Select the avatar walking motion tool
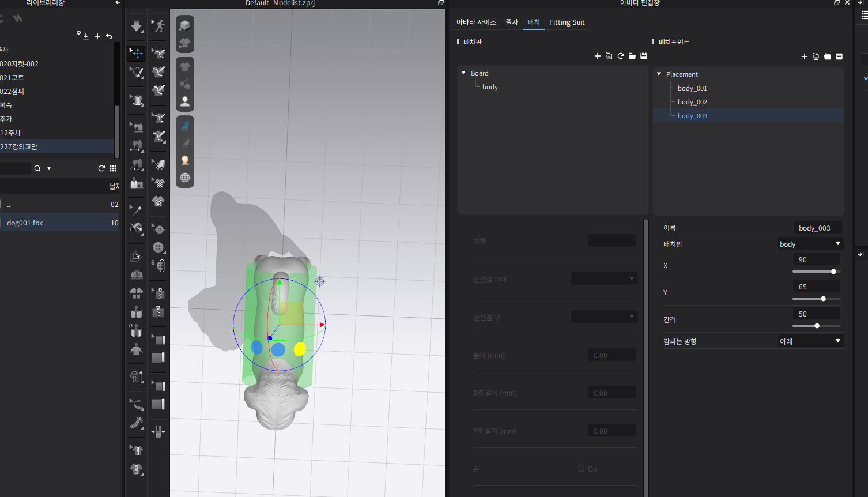This screenshot has height=497, width=868. pos(158,26)
